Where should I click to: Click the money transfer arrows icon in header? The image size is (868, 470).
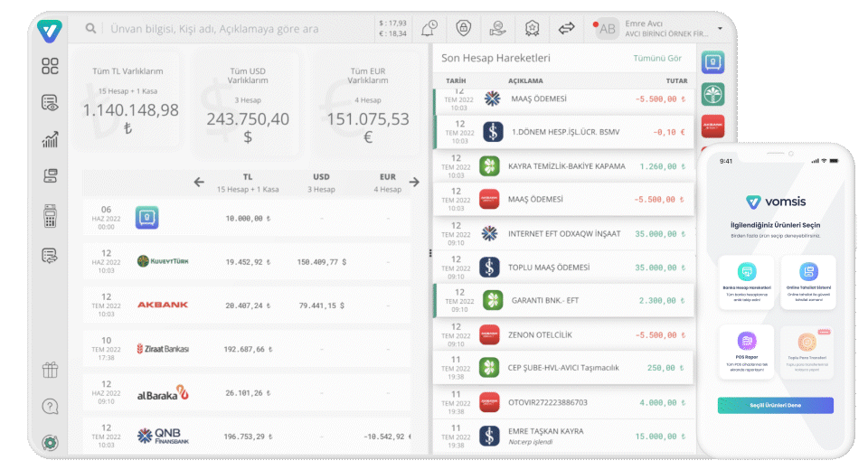(566, 28)
